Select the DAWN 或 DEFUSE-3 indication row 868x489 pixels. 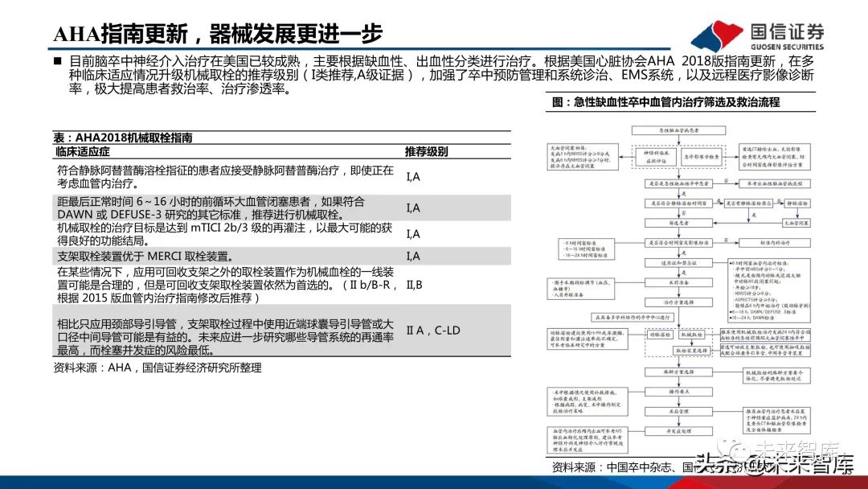pyautogui.click(x=281, y=208)
